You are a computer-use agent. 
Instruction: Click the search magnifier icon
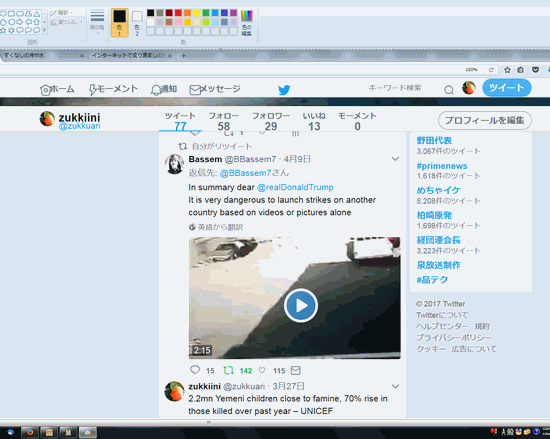pyautogui.click(x=449, y=90)
